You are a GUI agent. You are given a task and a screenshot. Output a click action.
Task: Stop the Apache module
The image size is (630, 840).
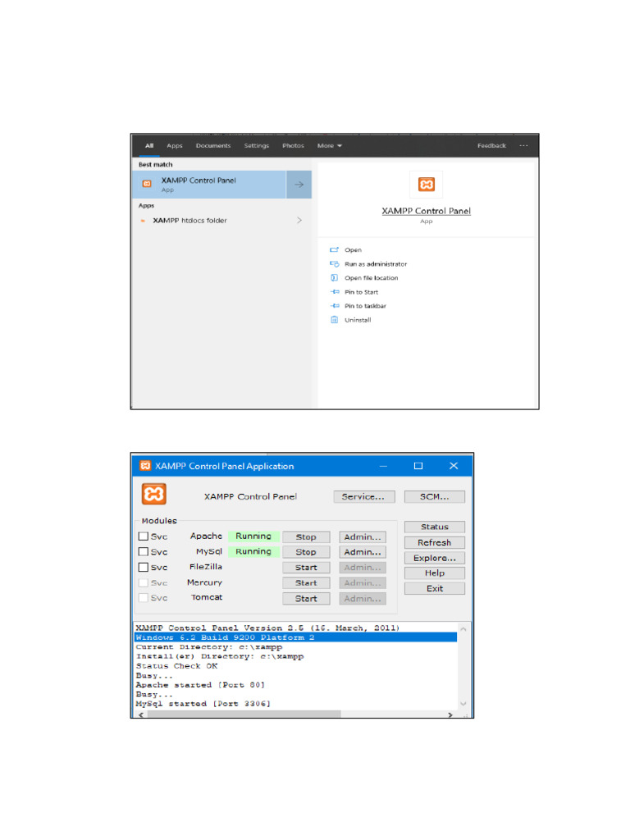[306, 536]
